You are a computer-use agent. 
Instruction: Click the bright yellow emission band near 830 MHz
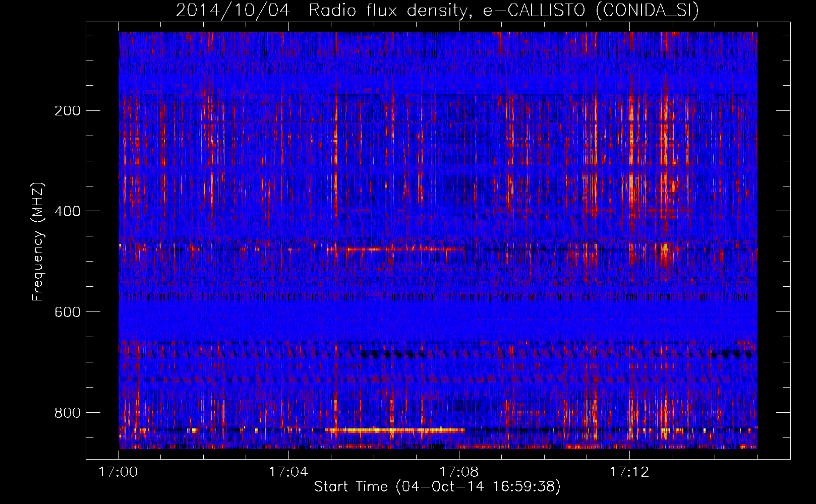pos(395,430)
